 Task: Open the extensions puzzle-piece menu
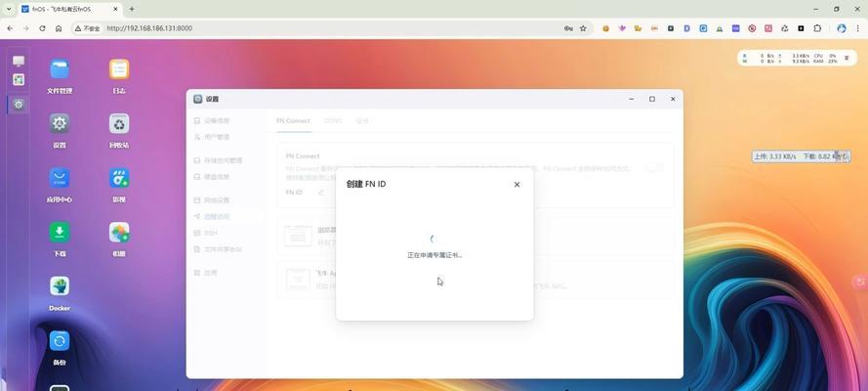tap(817, 28)
